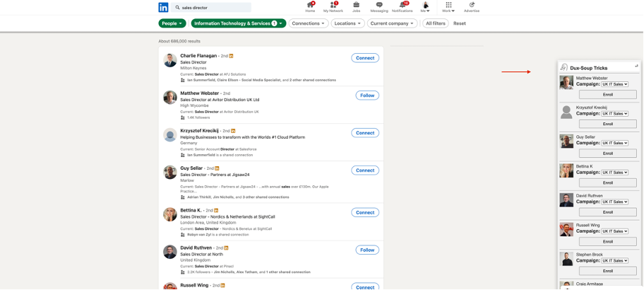The image size is (644, 290).
Task: Enroll Guy Sellar in the campaign
Action: [x=608, y=153]
